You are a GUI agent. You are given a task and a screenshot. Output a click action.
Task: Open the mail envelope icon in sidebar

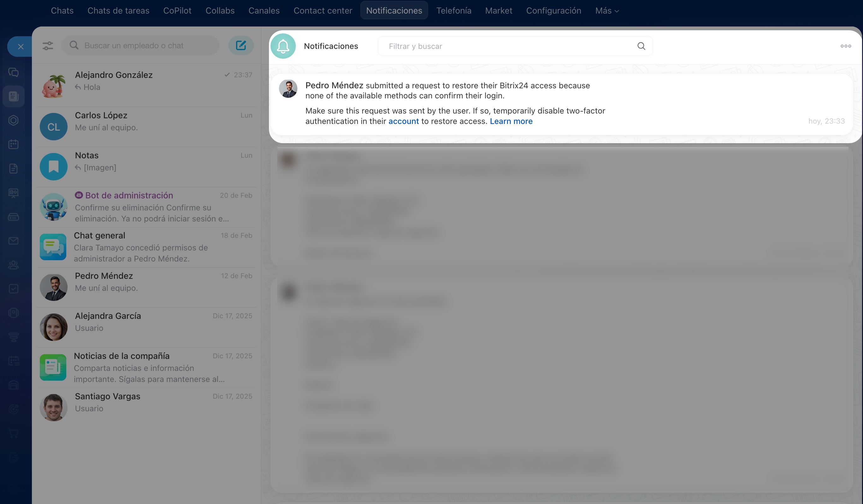13,241
